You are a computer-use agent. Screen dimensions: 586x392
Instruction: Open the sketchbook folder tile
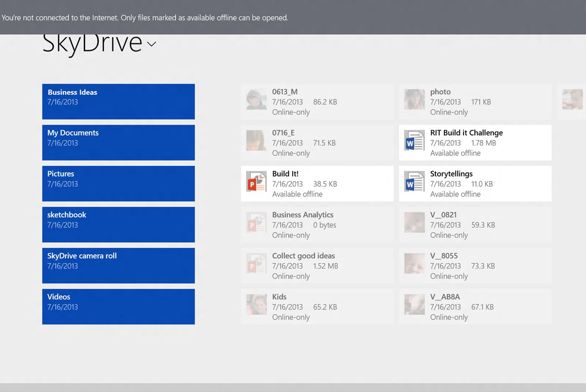click(x=118, y=225)
